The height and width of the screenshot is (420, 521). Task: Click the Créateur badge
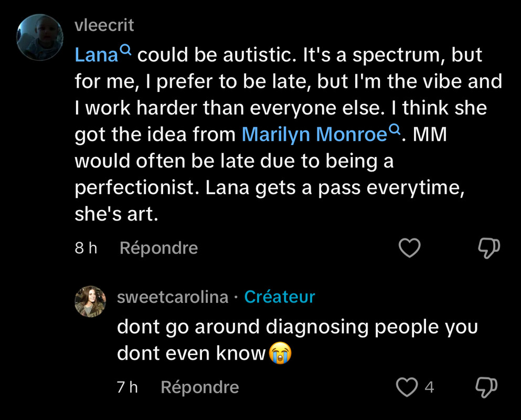pos(280,297)
